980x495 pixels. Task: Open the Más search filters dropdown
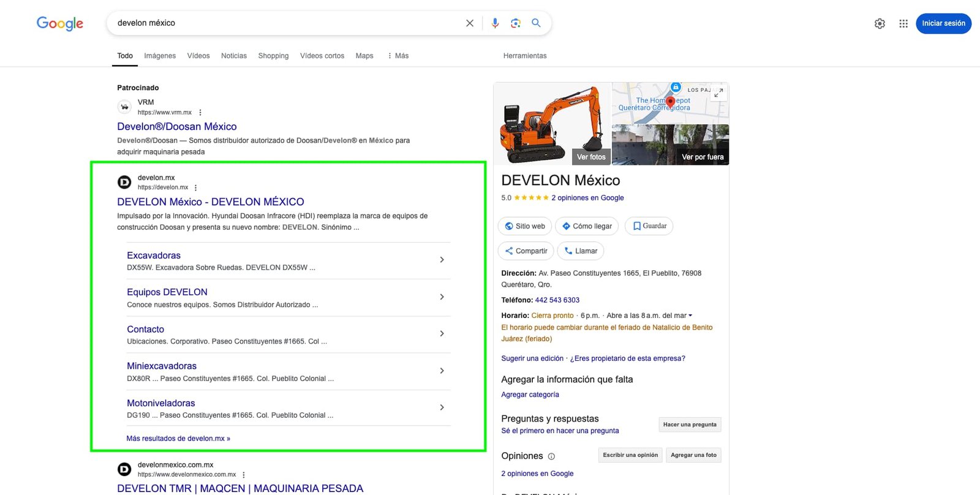click(398, 56)
